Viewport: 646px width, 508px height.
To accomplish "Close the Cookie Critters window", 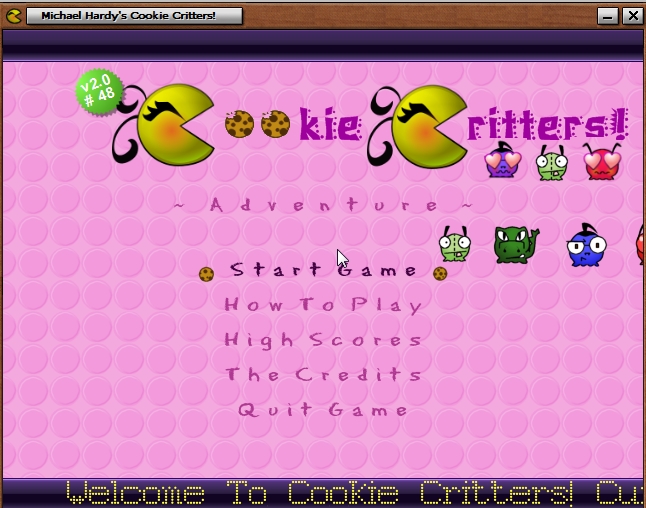I will point(633,16).
